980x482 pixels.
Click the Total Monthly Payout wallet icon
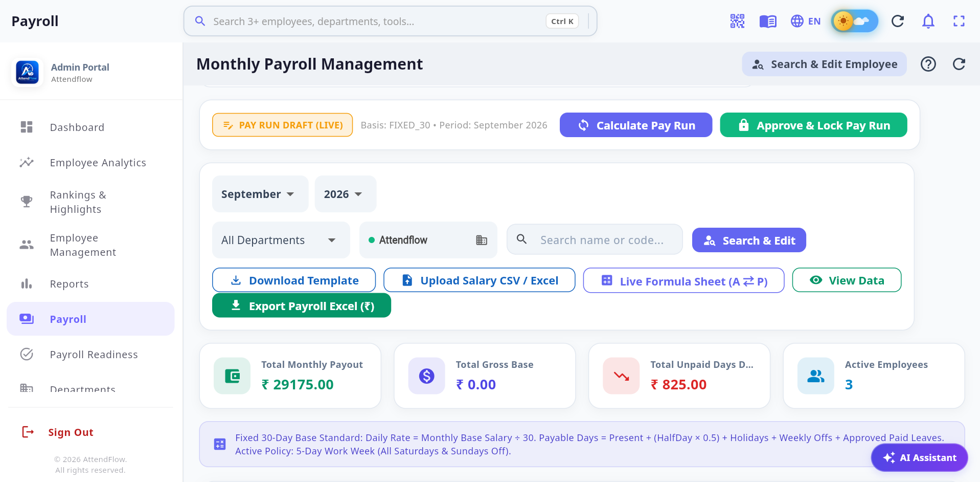click(x=232, y=376)
